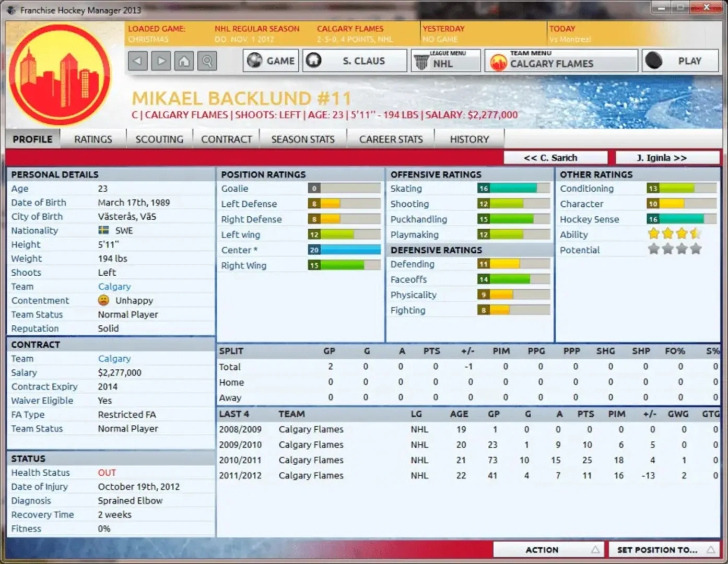Click the Center position rating bar

point(344,250)
